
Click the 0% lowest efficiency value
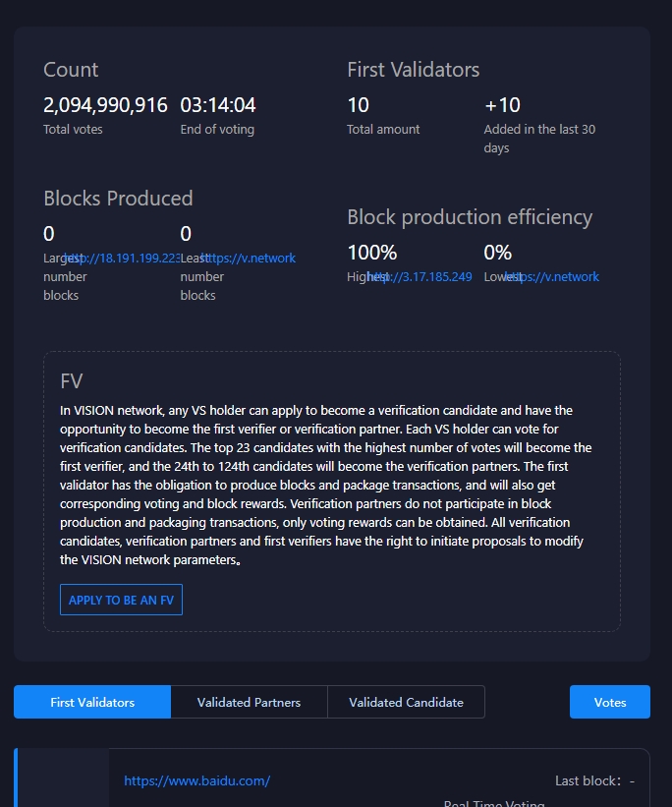click(x=497, y=253)
